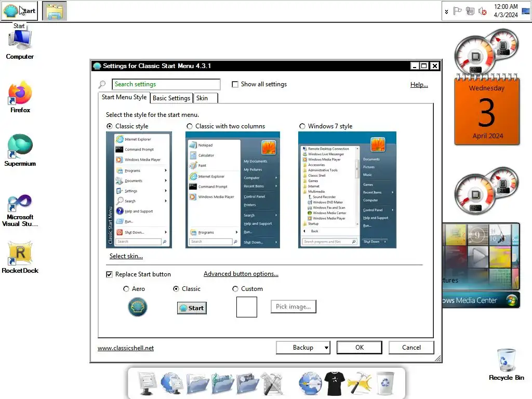The width and height of the screenshot is (532, 399).
Task: Click the Classic style menu preview
Action: (x=139, y=190)
